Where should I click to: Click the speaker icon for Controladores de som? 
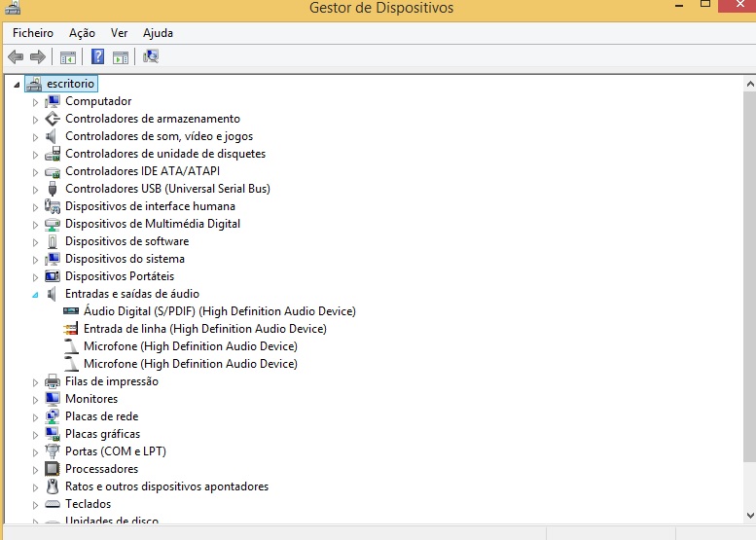coord(52,136)
